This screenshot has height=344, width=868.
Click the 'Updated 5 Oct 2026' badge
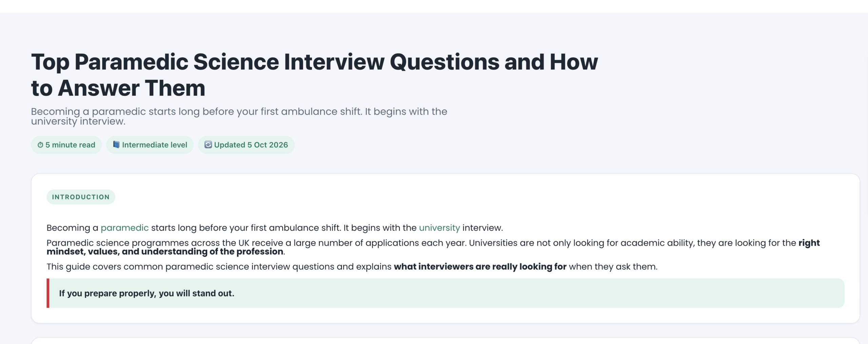(x=246, y=145)
